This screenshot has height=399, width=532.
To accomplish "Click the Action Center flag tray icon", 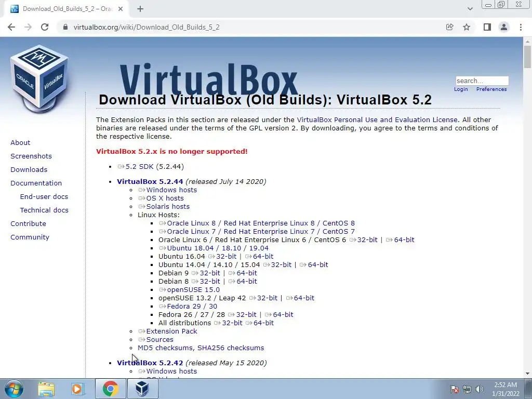I will 455,389.
